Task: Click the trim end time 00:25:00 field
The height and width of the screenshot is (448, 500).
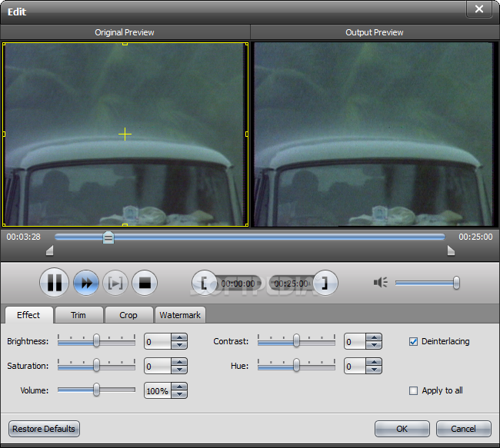Action: tap(291, 284)
